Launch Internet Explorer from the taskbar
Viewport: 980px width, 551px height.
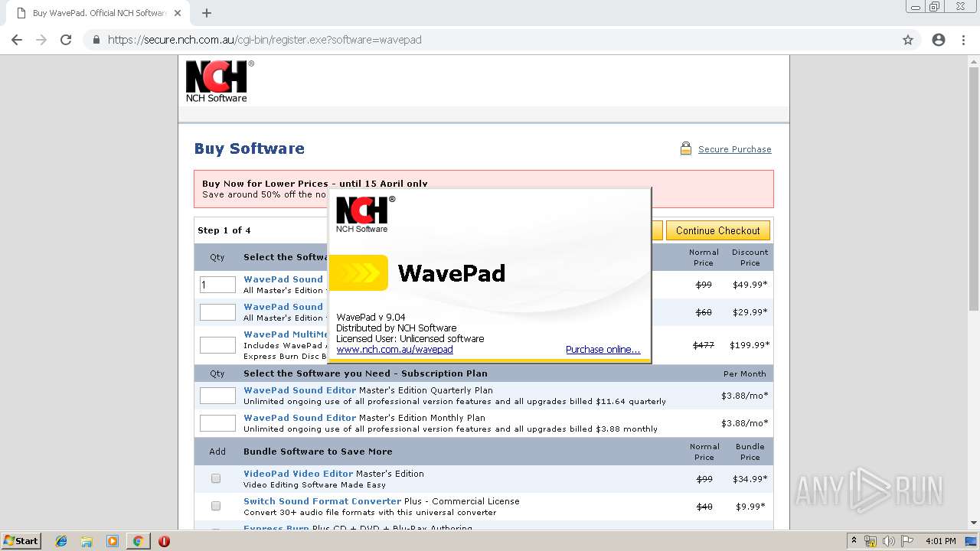click(x=61, y=541)
